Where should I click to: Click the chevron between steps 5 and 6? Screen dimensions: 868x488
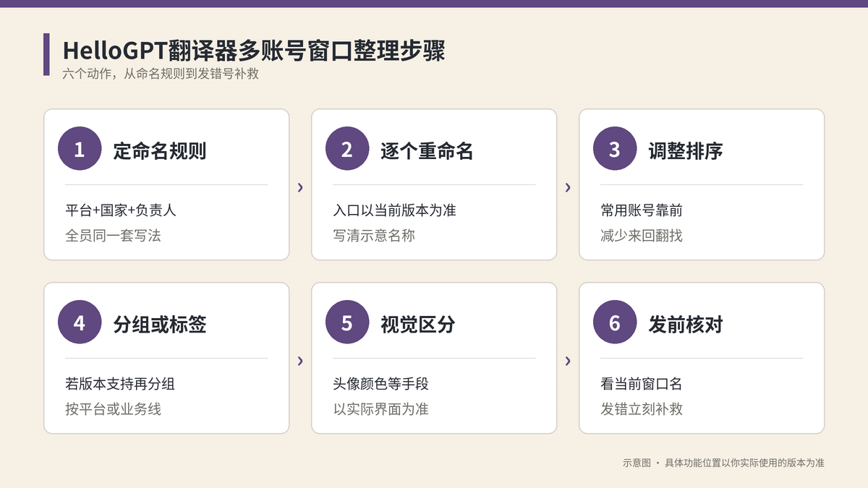(568, 361)
